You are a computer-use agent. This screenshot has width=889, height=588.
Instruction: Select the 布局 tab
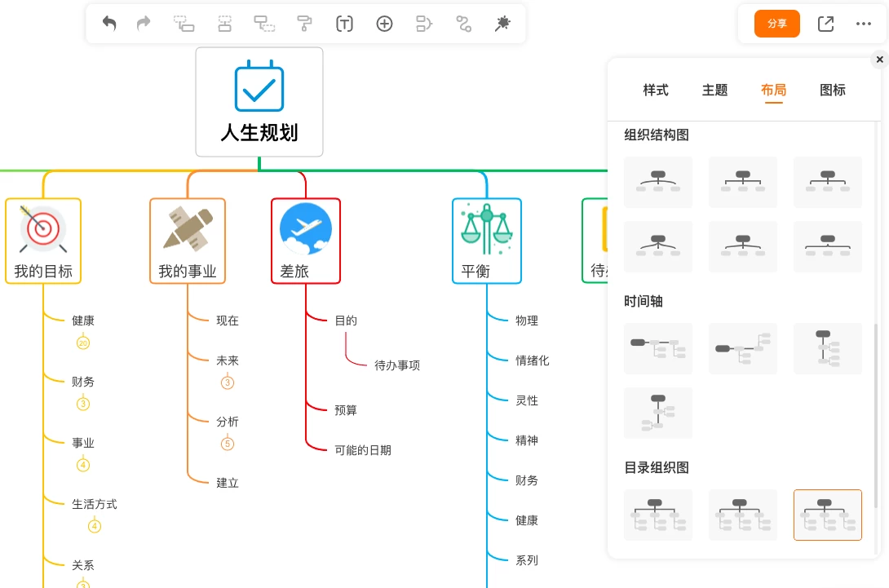[x=773, y=90]
